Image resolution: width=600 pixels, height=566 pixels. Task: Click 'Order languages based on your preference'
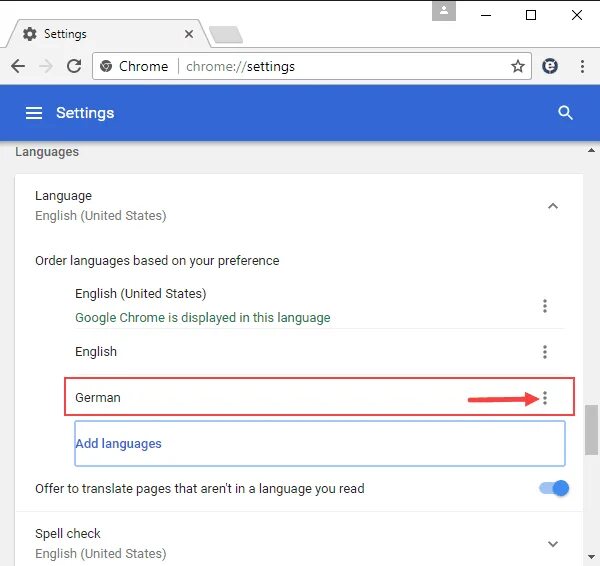click(157, 261)
